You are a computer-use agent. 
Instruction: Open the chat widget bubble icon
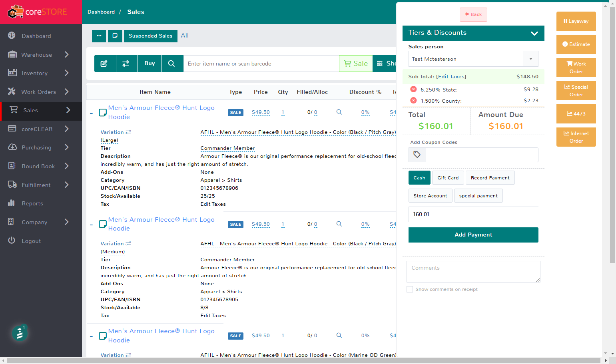[20, 333]
